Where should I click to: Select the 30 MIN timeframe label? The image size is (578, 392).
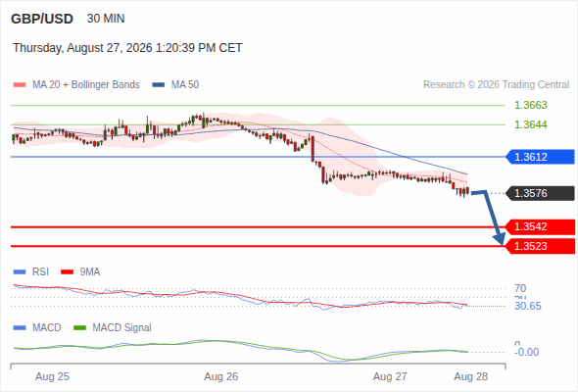106,19
